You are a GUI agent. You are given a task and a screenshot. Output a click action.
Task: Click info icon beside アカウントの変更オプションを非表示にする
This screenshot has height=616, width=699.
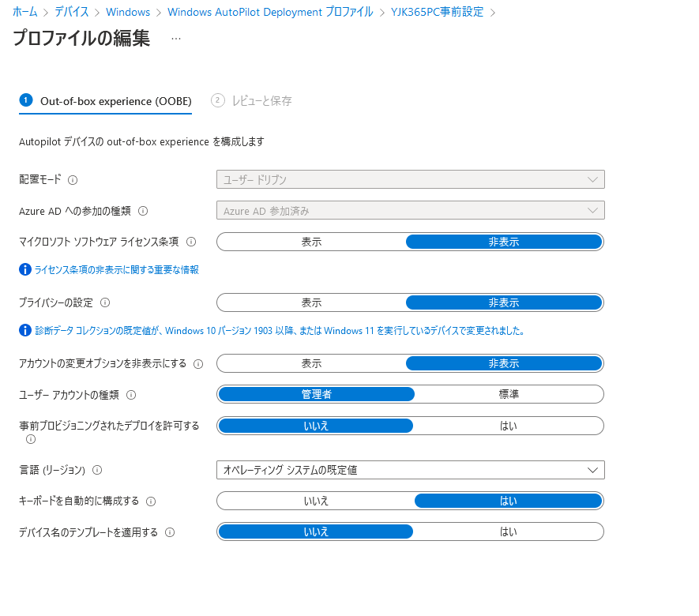pyautogui.click(x=198, y=364)
